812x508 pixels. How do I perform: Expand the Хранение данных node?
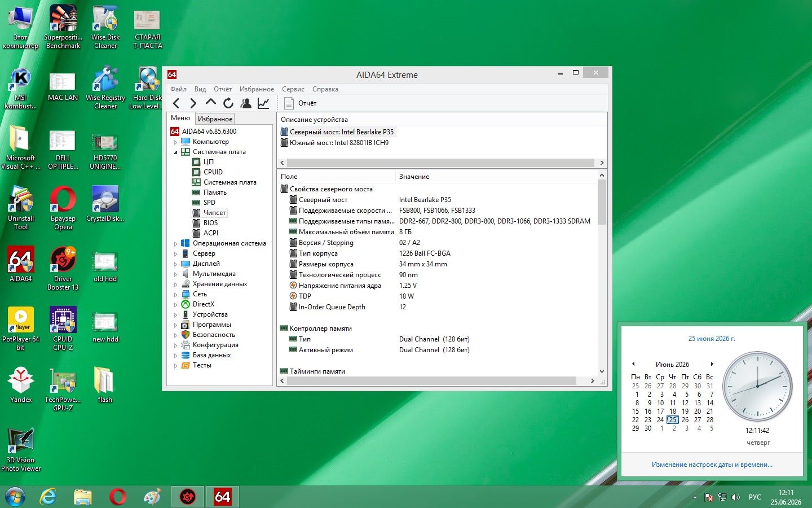[175, 284]
